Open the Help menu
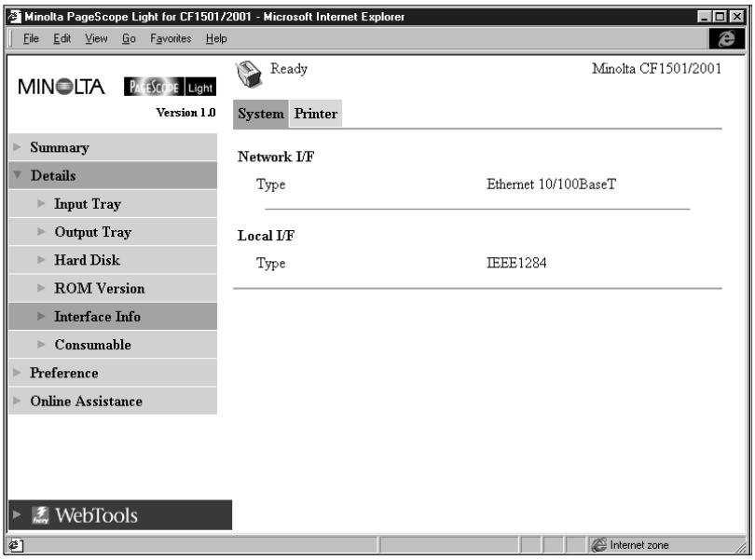Screen dimensions: 755x560 pos(216,38)
